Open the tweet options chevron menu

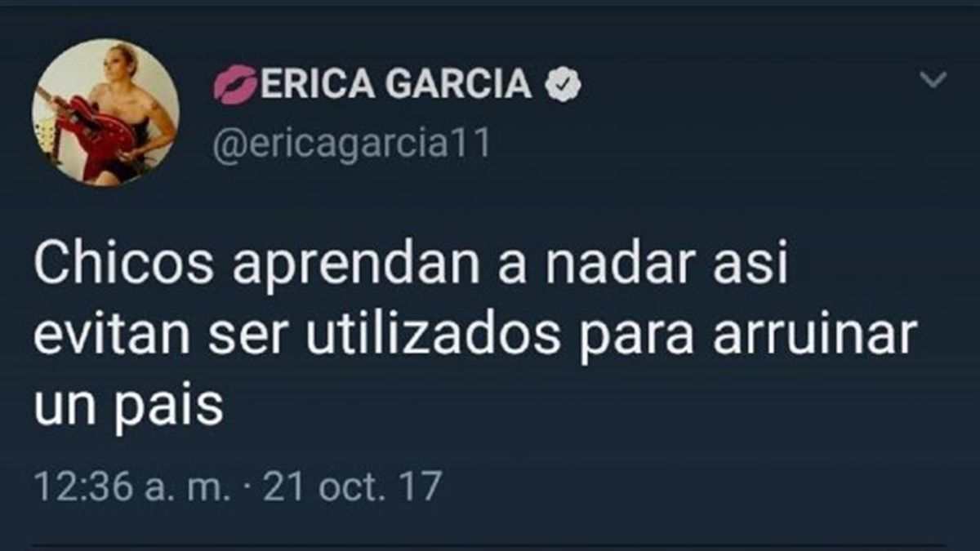(x=933, y=79)
